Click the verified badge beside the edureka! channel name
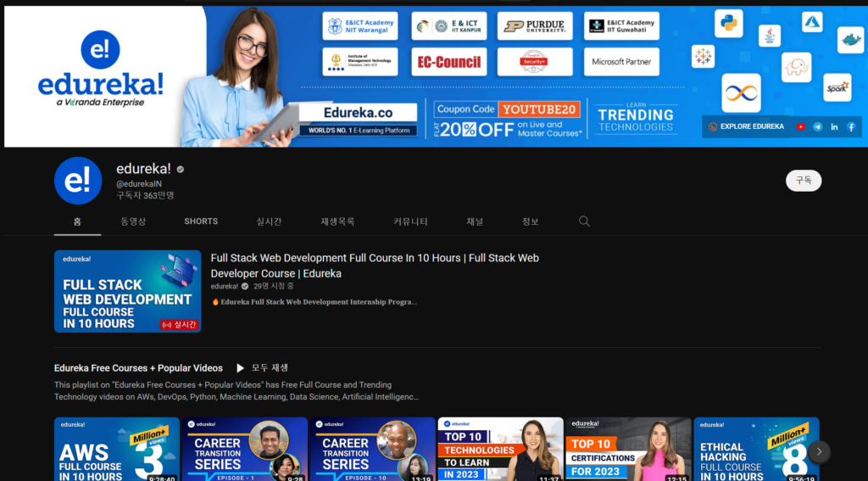 (181, 170)
